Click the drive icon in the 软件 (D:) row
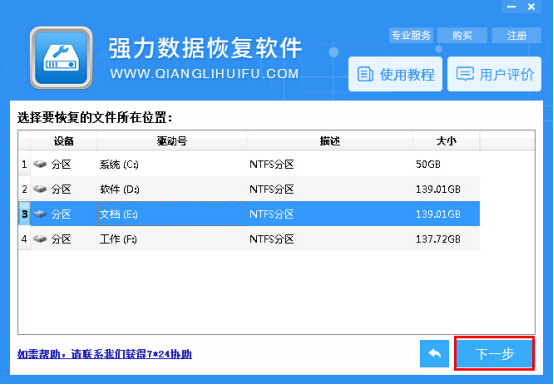This screenshot has height=385, width=554. (x=40, y=189)
